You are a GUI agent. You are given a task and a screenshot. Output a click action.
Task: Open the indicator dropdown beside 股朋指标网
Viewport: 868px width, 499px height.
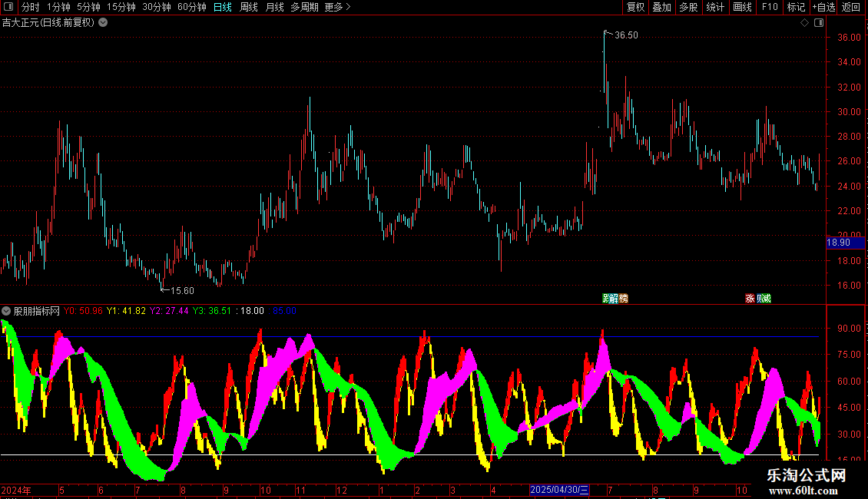[6, 311]
